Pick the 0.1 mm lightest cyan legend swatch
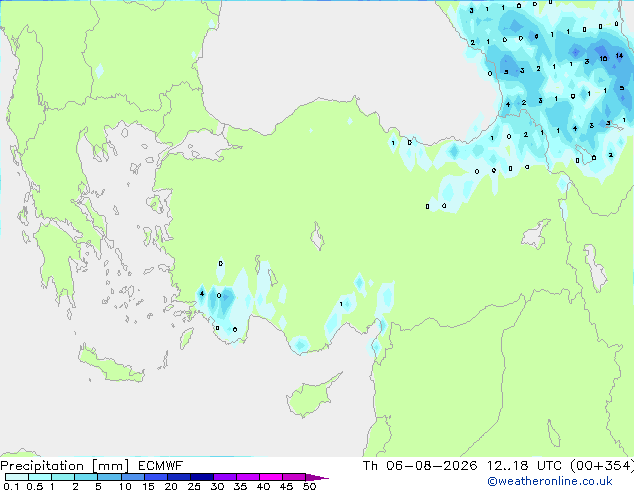 pos(17,477)
